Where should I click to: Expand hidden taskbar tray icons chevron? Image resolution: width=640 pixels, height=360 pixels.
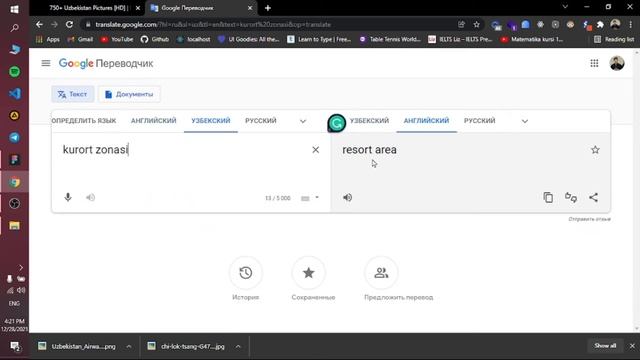pyautogui.click(x=21, y=267)
